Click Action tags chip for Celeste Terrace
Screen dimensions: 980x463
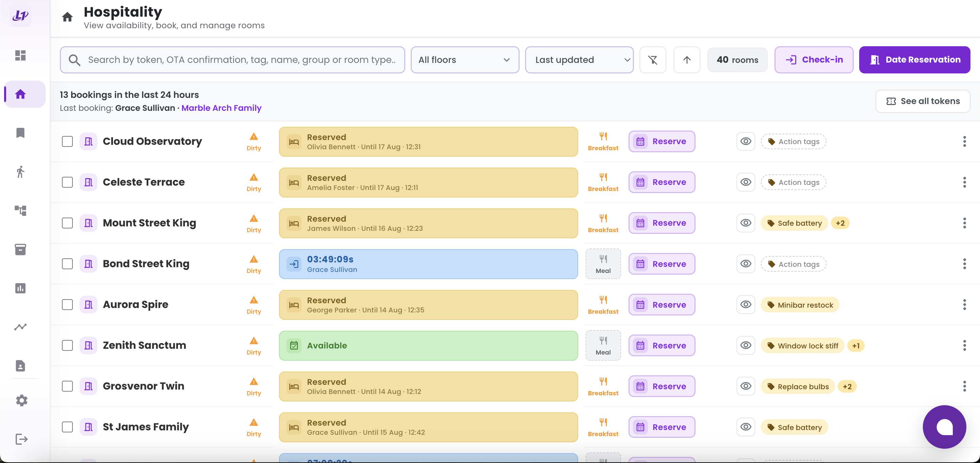coord(793,183)
